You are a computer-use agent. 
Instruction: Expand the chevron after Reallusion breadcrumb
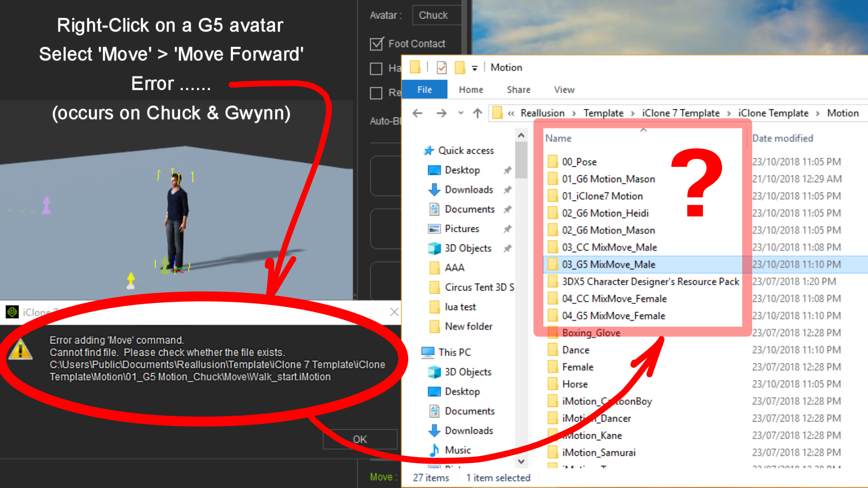click(x=574, y=113)
